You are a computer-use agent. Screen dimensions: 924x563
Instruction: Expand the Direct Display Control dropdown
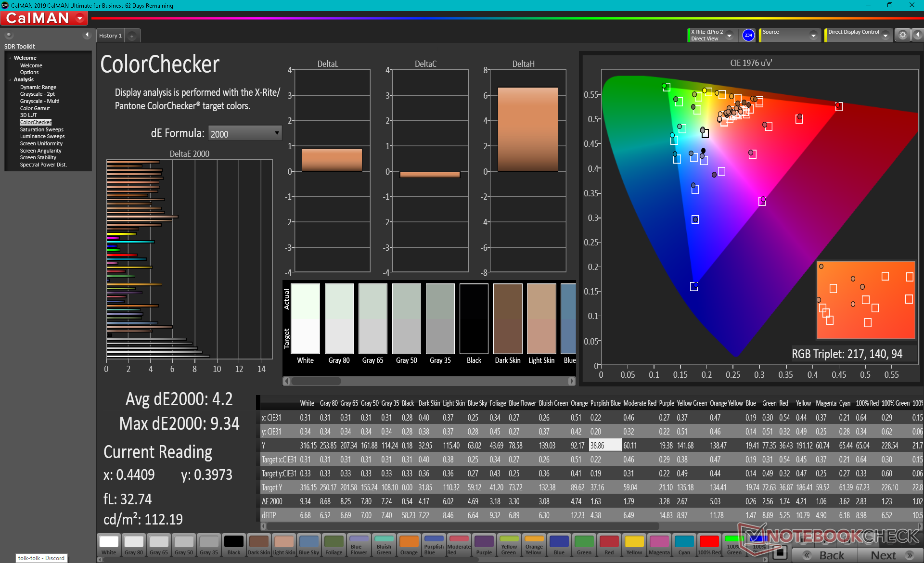pos(885,36)
